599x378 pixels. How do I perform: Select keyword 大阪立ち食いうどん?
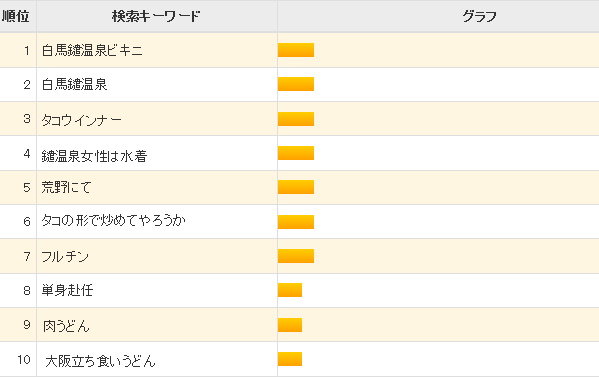point(100,361)
